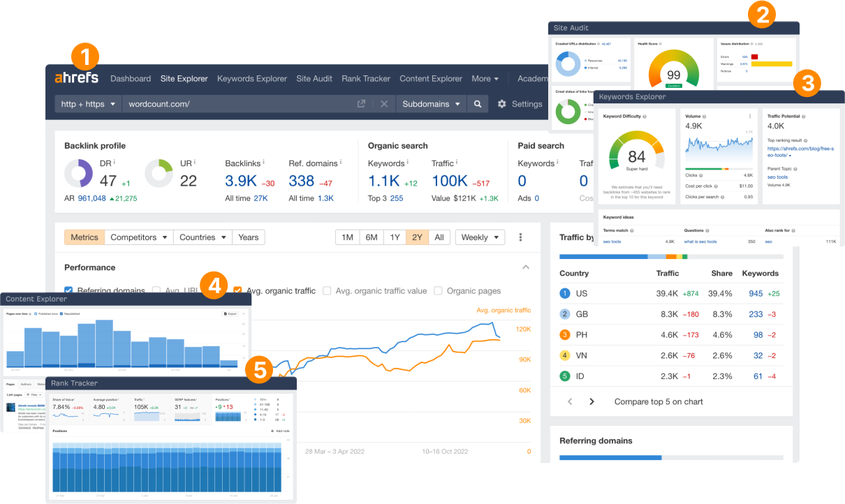
Task: Open the chart three-dot options menu
Action: point(520,237)
